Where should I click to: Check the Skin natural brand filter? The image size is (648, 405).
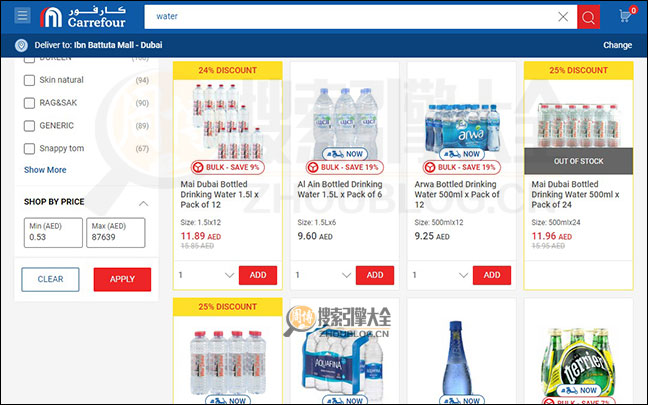click(x=29, y=80)
